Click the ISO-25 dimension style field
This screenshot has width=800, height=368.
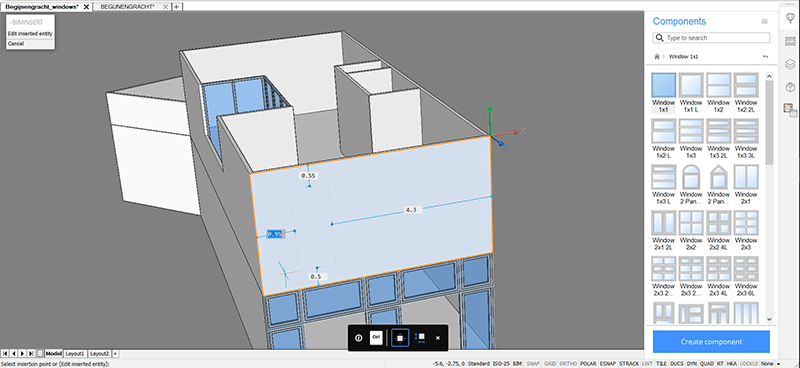pyautogui.click(x=502, y=363)
